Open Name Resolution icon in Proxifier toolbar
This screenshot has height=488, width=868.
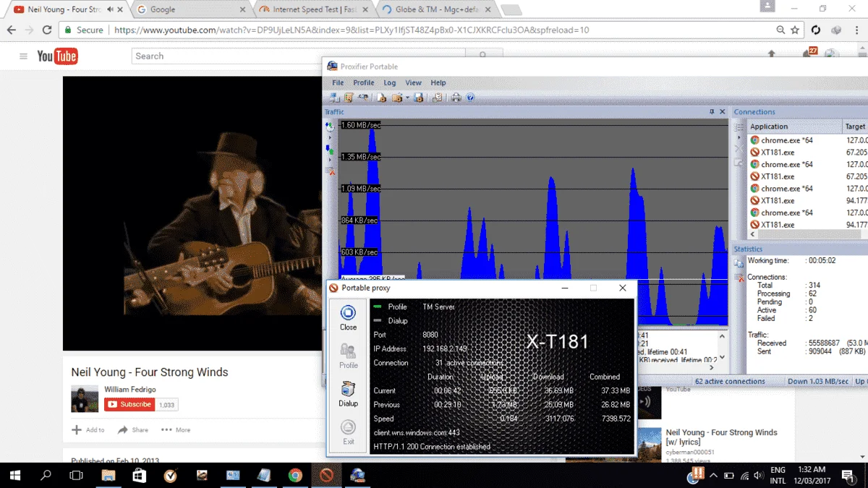(363, 98)
